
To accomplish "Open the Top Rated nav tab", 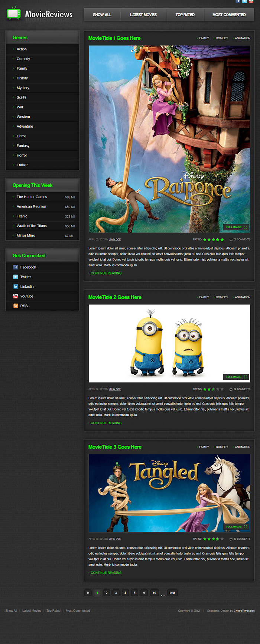I will pyautogui.click(x=185, y=15).
